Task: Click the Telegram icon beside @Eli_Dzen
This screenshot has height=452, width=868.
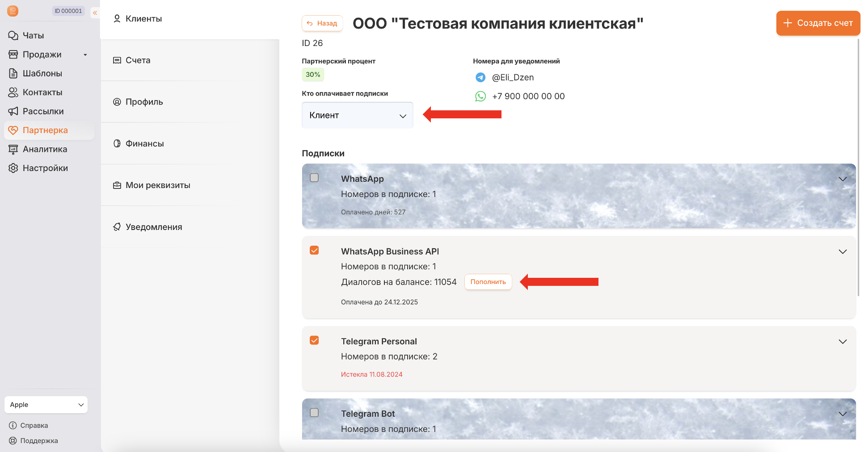Action: (x=480, y=77)
